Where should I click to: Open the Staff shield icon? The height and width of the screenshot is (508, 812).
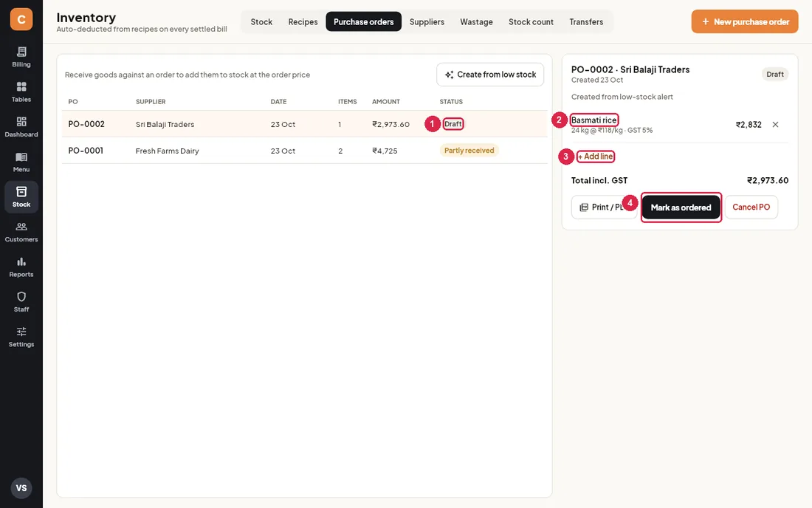(x=21, y=302)
